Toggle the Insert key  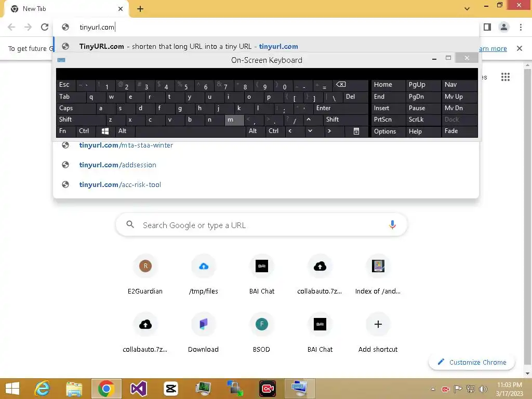click(x=388, y=108)
